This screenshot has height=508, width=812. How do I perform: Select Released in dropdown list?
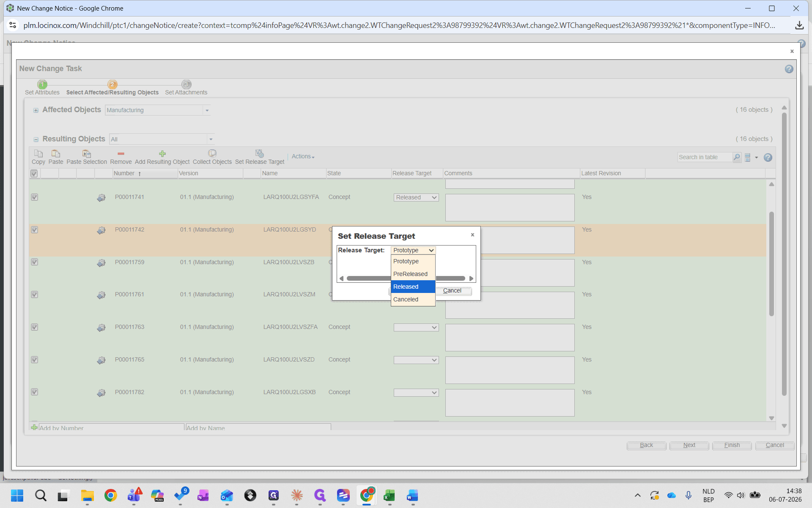pyautogui.click(x=413, y=287)
